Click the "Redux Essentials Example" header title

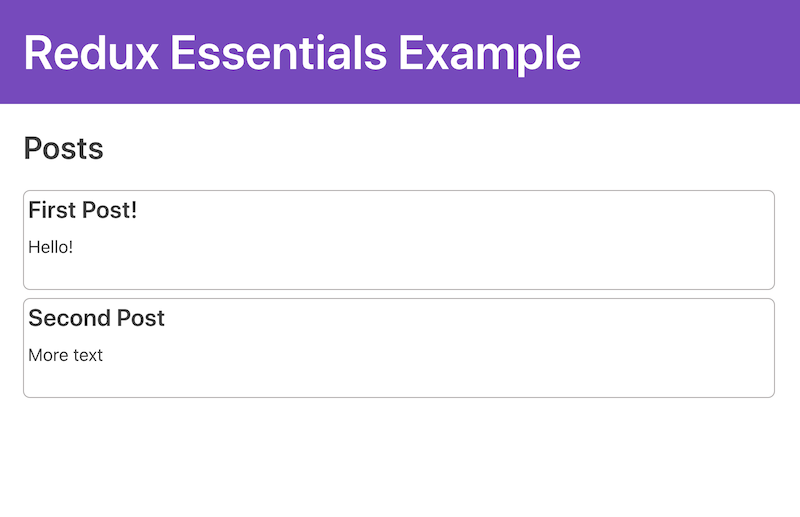(x=301, y=52)
